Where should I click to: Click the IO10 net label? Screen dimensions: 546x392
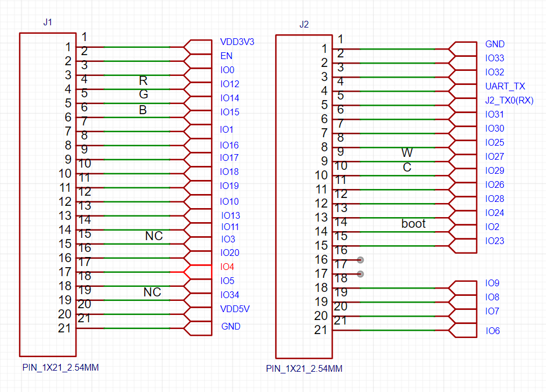pos(229,201)
